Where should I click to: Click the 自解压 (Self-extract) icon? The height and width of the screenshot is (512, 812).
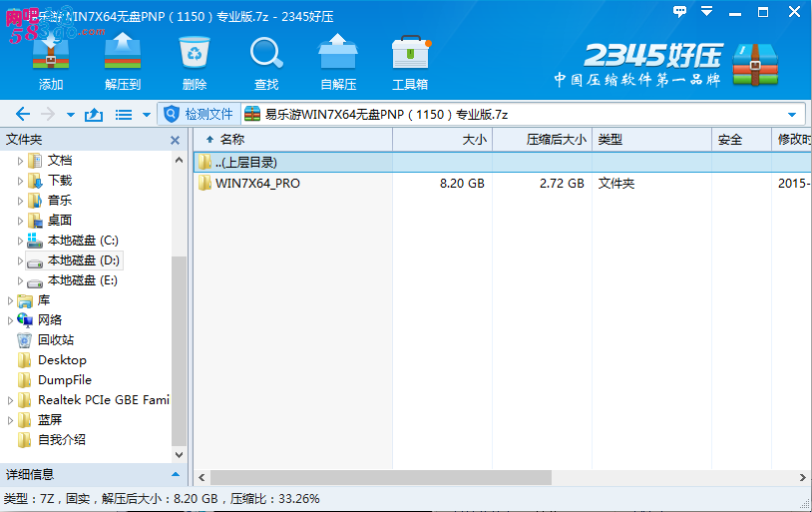pyautogui.click(x=338, y=51)
